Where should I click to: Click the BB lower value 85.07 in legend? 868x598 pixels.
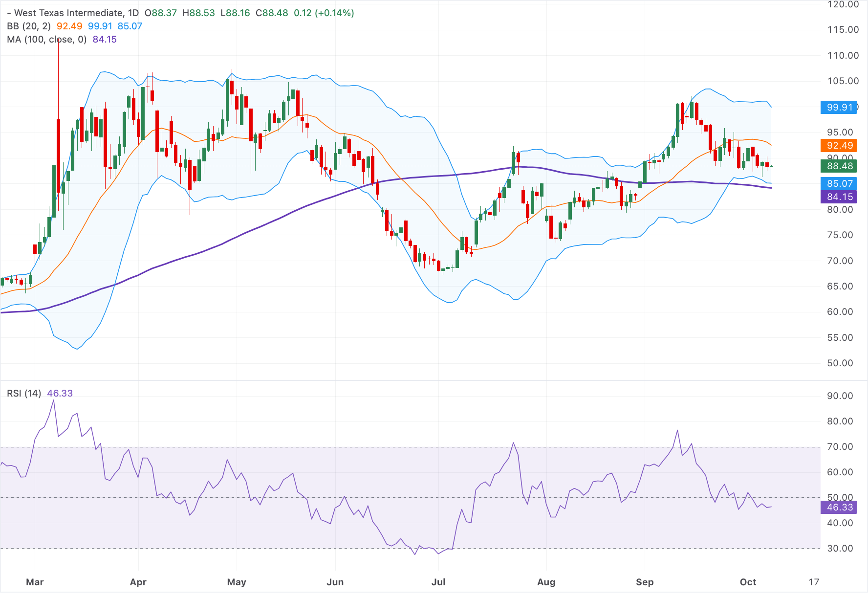(130, 26)
